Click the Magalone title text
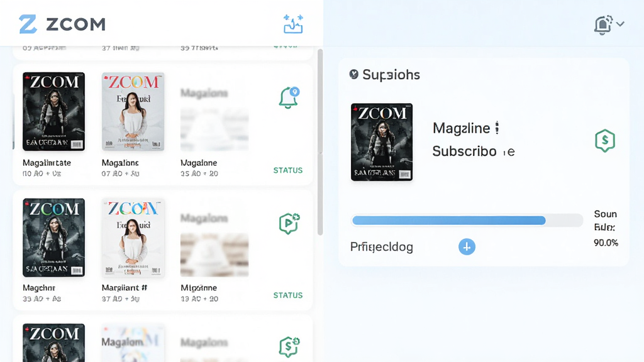 click(x=199, y=163)
